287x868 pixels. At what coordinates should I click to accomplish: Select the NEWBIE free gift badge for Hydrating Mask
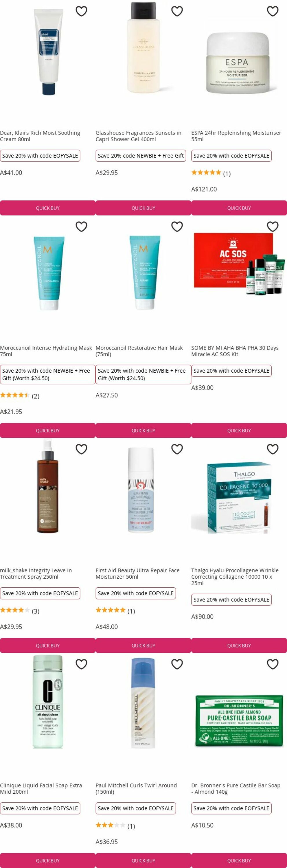(x=47, y=374)
